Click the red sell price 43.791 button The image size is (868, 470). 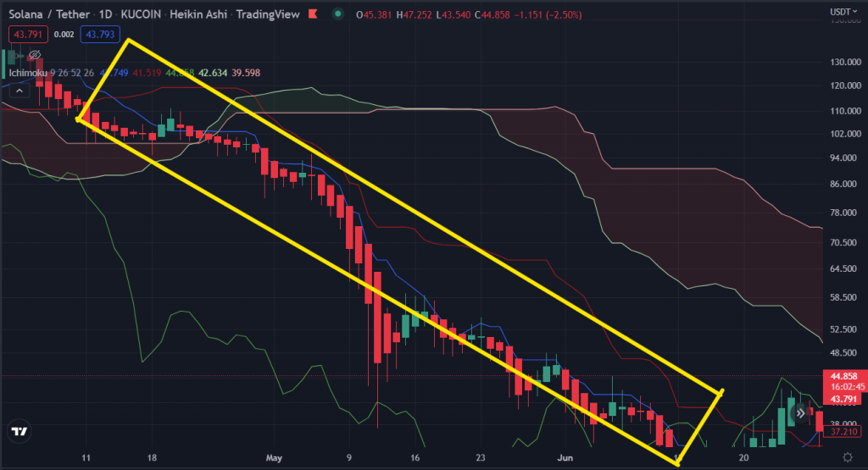[x=28, y=34]
